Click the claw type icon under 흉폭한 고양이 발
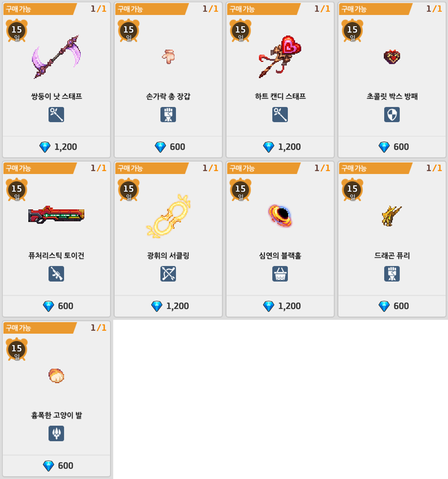 coord(56,433)
